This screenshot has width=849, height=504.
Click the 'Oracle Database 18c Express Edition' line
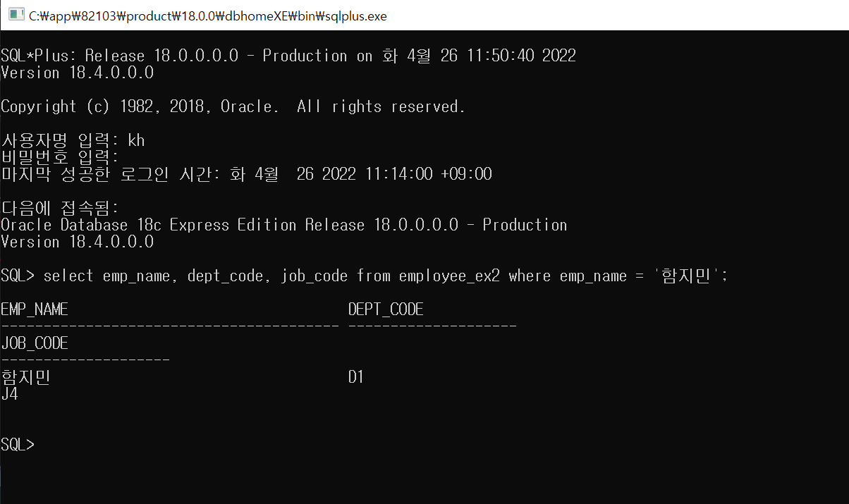pos(284,225)
